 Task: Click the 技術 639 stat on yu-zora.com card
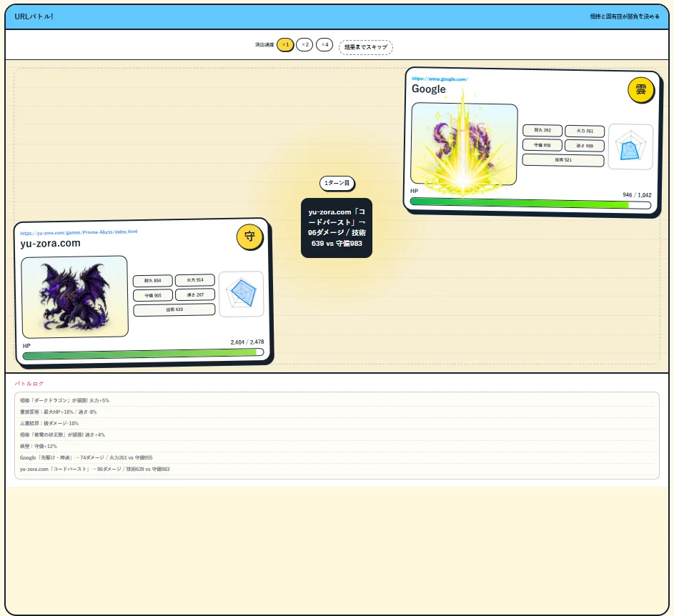pyautogui.click(x=174, y=309)
